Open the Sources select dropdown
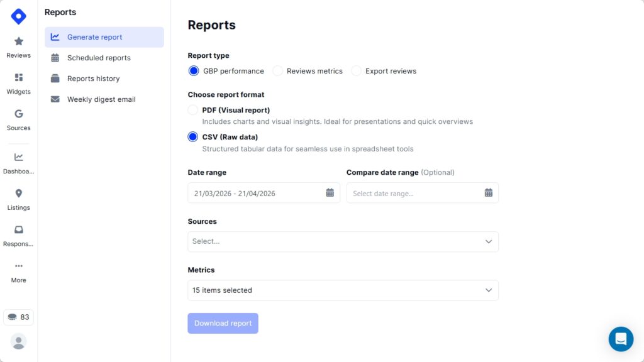644x362 pixels. [343, 241]
